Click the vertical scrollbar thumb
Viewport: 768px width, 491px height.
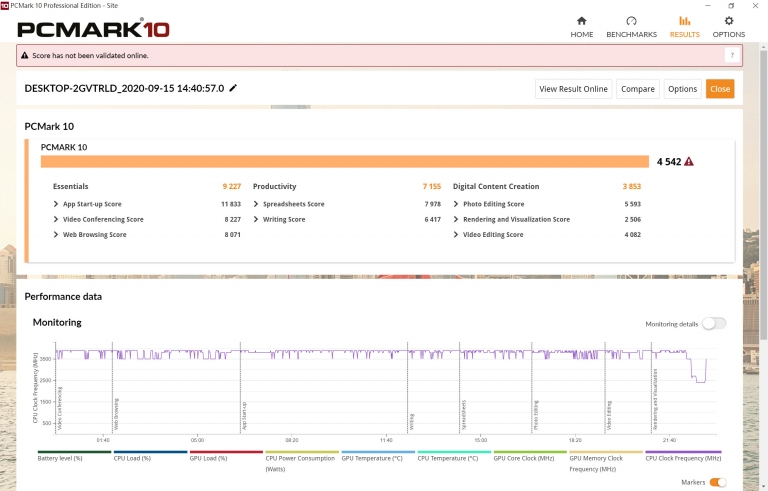pos(763,194)
